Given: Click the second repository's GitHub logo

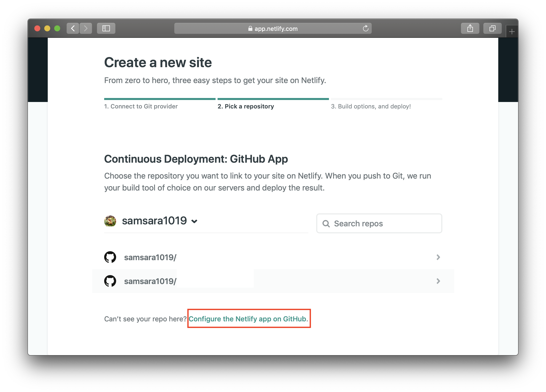Looking at the screenshot, I should coord(110,281).
